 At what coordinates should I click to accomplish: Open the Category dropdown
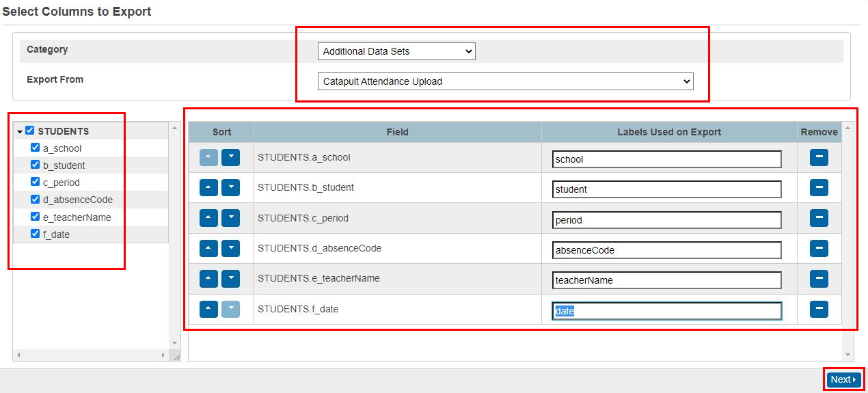396,51
